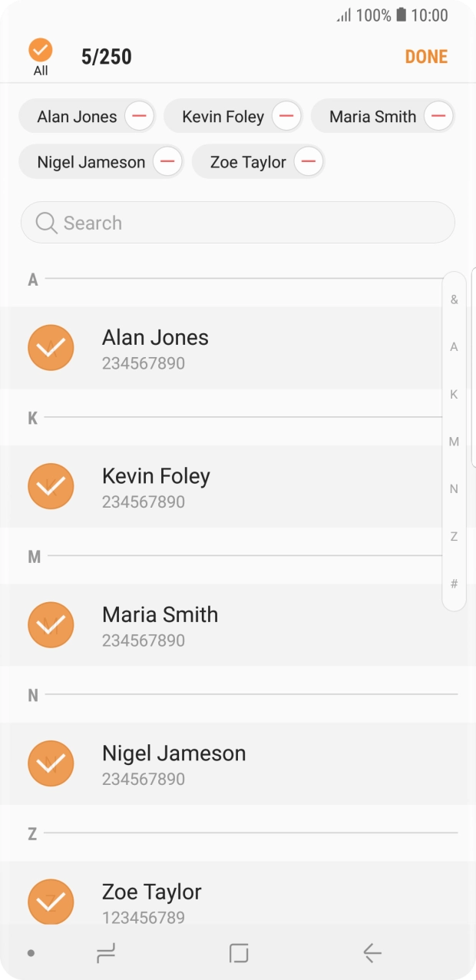
Task: Remove Zoe Taylor chip with minus icon
Action: pyautogui.click(x=308, y=162)
